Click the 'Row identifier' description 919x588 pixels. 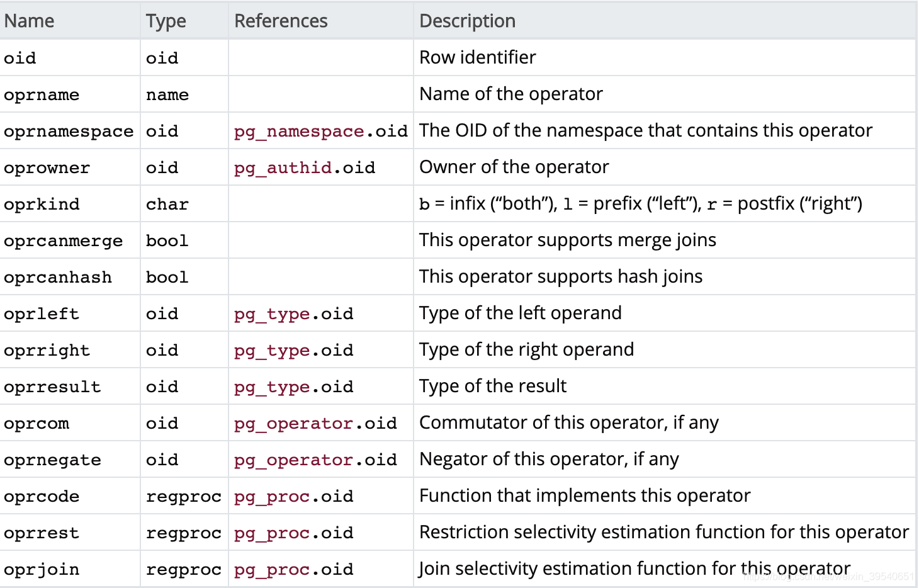[x=478, y=57]
